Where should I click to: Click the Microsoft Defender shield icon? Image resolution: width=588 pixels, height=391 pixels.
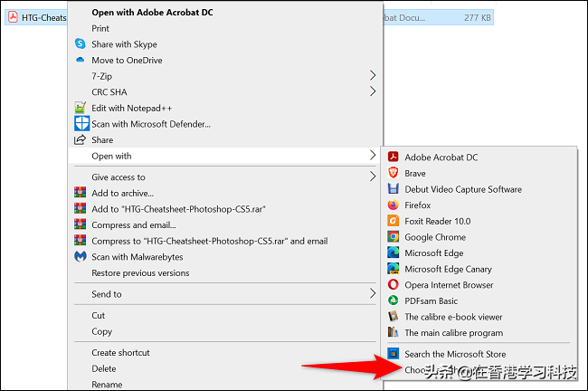pos(81,124)
